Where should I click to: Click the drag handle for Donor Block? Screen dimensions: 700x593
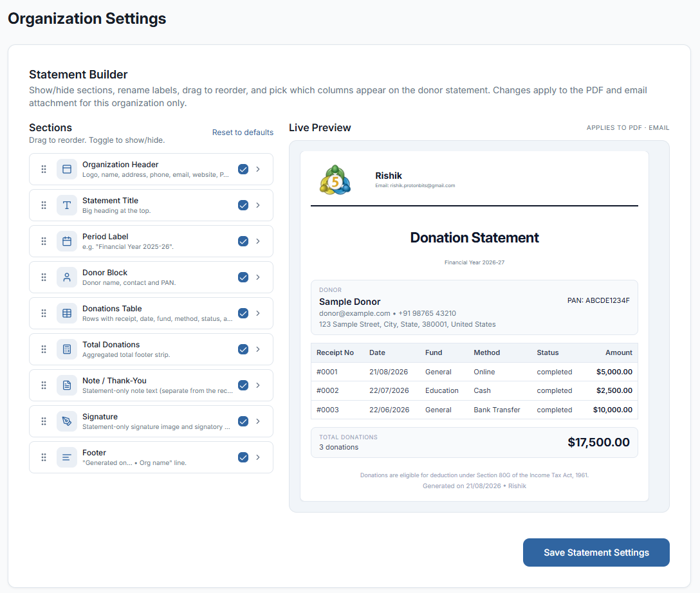tap(44, 277)
